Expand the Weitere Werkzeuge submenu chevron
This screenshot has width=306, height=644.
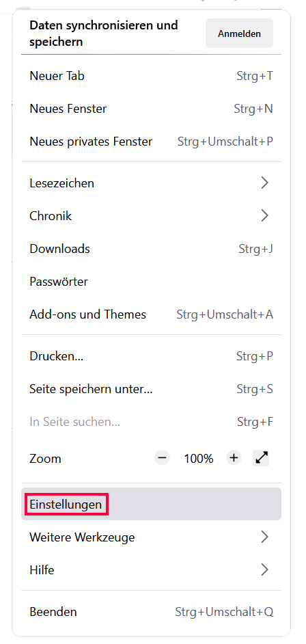pos(264,537)
